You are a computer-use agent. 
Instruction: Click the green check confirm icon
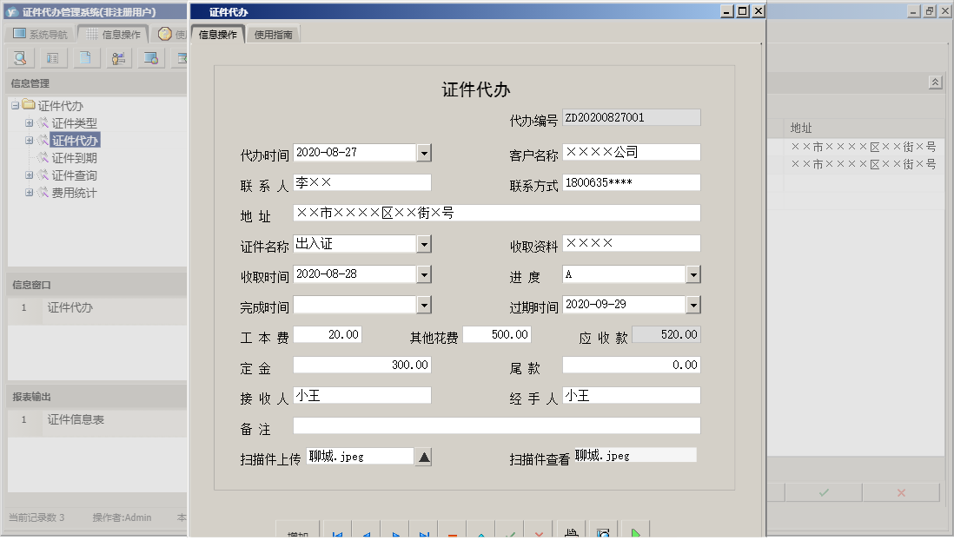click(510, 534)
